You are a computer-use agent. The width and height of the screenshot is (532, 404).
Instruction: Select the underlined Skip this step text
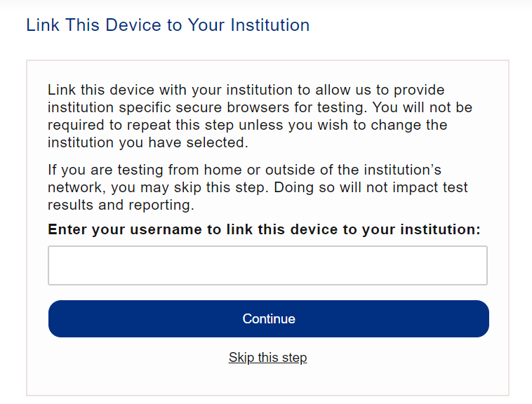[267, 358]
